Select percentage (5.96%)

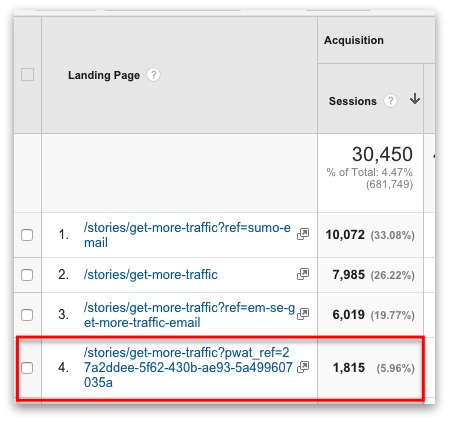coord(396,368)
